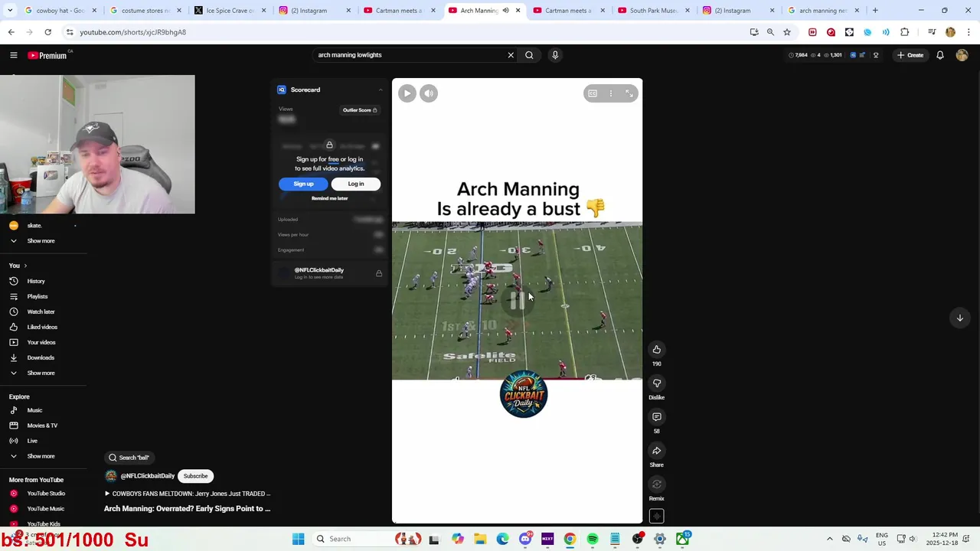Viewport: 980px width, 551px height.
Task: Click the Sign up button in Scorecard
Action: click(303, 184)
